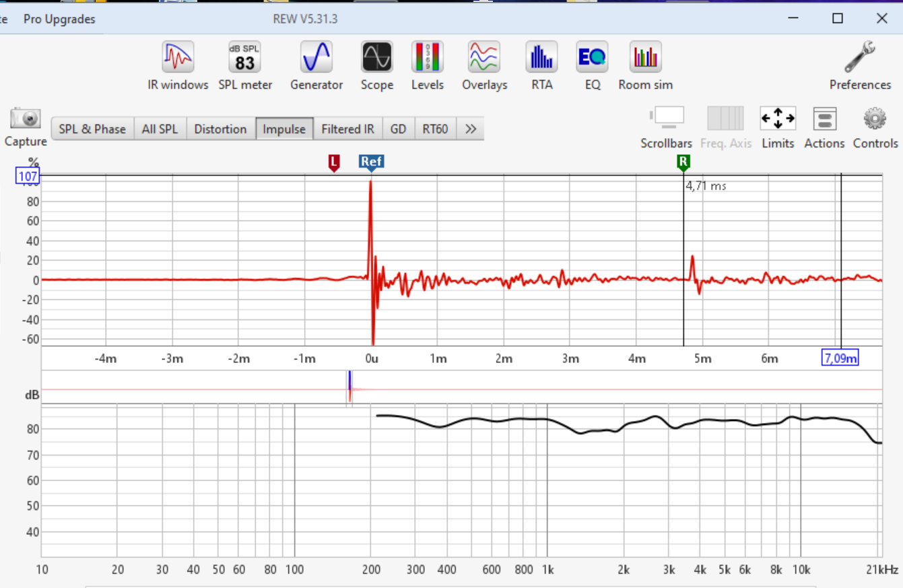Open the IR windows tool
Screen dimensions: 903x588
point(178,58)
